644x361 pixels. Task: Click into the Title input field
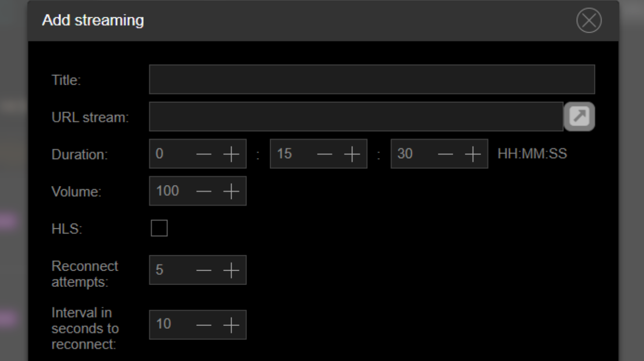pos(372,79)
